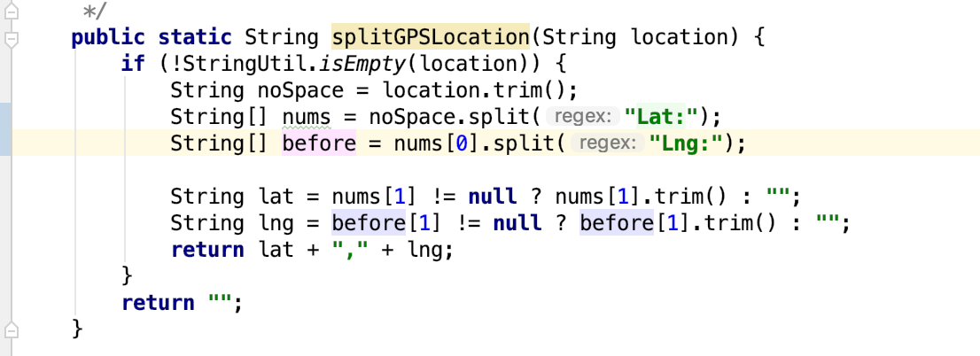Click the noSpace variable in its declaration line
Viewport: 980px width, 356px height.
300,90
